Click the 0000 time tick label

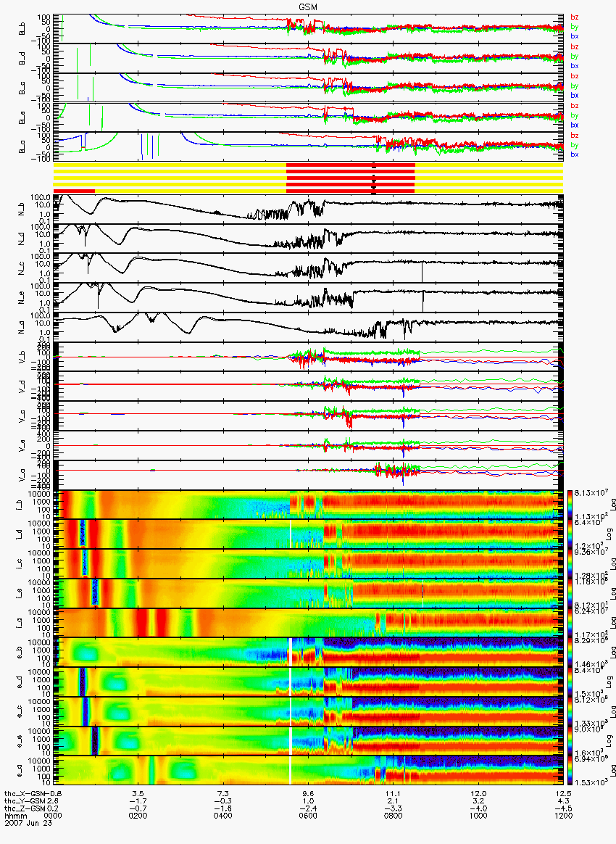click(x=54, y=816)
